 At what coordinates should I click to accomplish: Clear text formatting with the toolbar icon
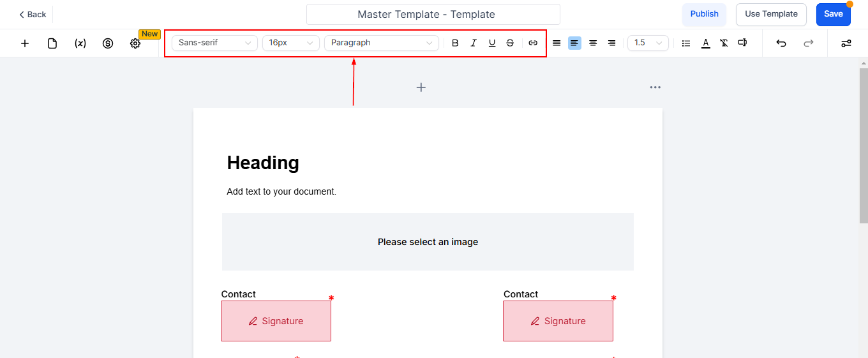[724, 43]
